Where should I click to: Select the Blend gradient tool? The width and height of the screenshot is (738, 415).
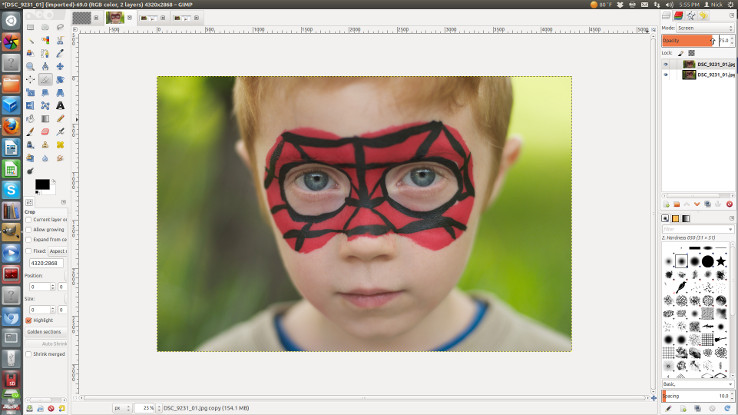(x=45, y=119)
